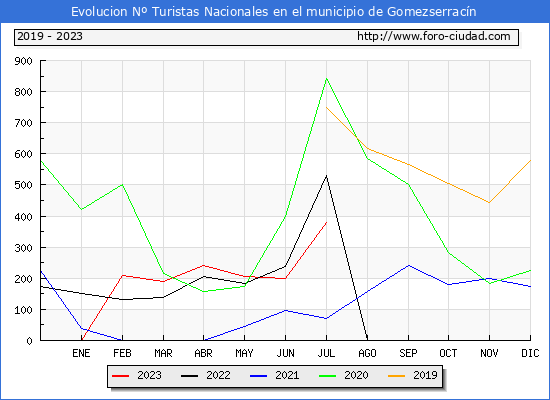Click the green 2020 line point at FEB
This screenshot has height=400, width=550.
tap(122, 185)
